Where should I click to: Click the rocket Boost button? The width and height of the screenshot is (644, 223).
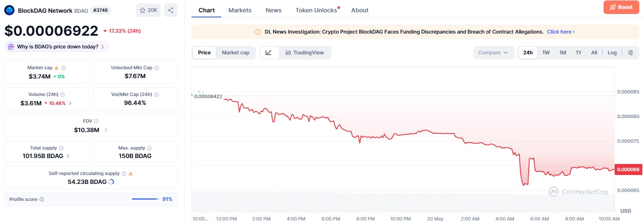tap(621, 7)
